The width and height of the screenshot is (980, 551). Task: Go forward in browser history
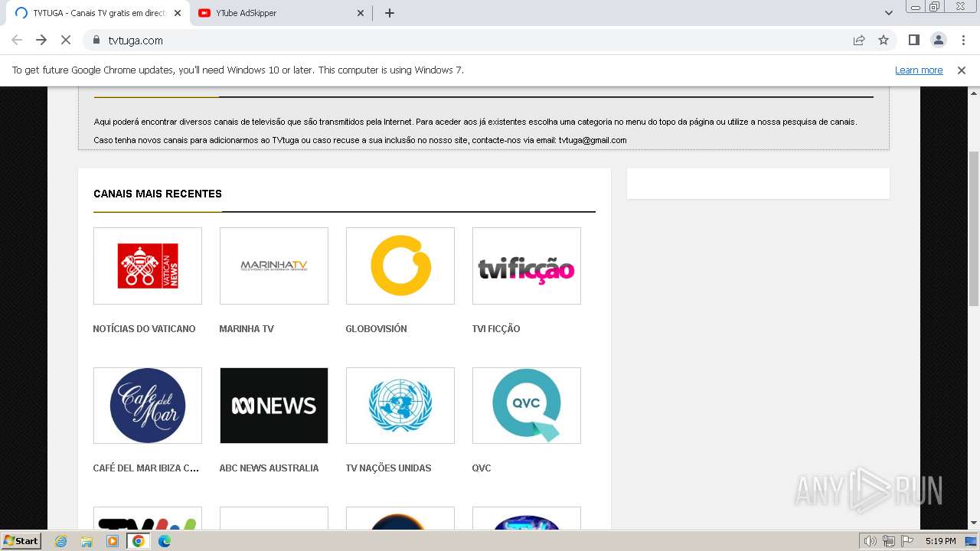coord(41,40)
